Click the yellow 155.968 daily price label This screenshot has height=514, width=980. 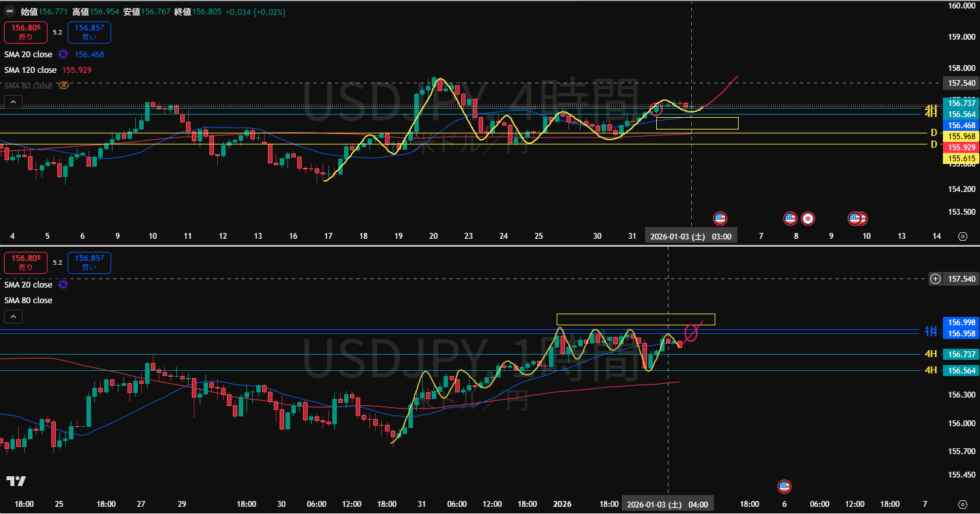[960, 136]
